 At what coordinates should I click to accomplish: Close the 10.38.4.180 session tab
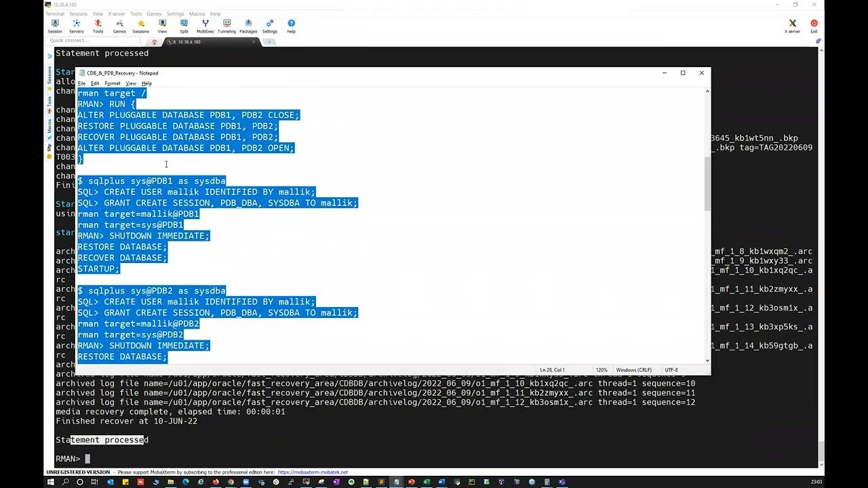pos(254,42)
